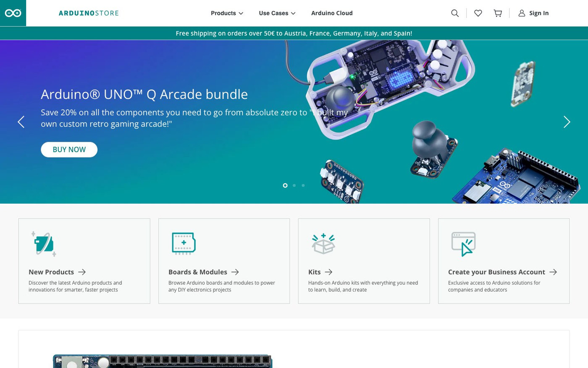Click the UNO Q Arcade bundle heading

(x=144, y=94)
